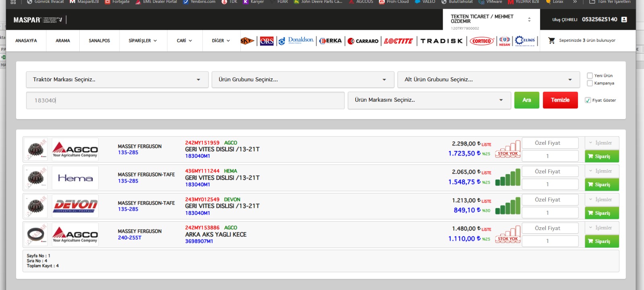Screen dimensions: 644x290
Task: Toggle the Kampanya checkbox
Action: tap(590, 83)
